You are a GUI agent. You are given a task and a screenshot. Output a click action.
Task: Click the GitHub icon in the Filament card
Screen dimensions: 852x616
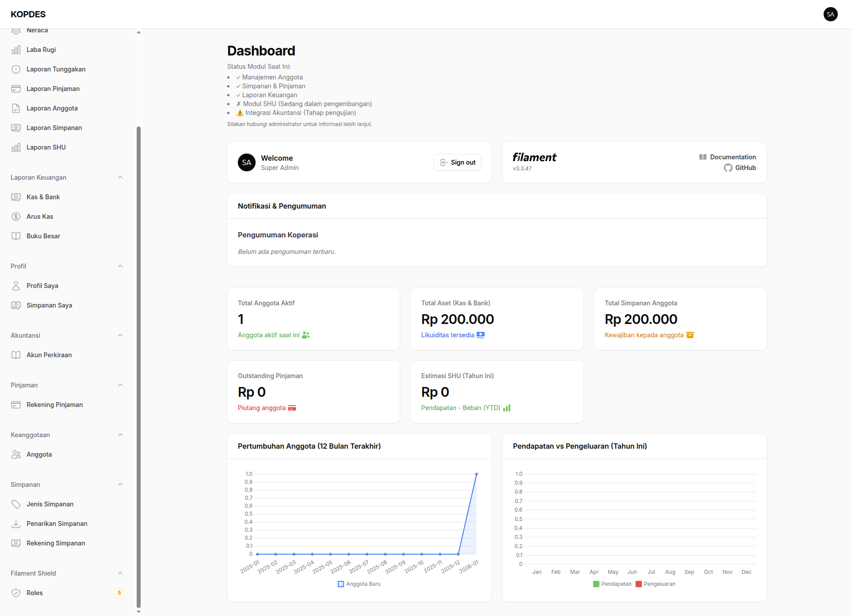728,168
